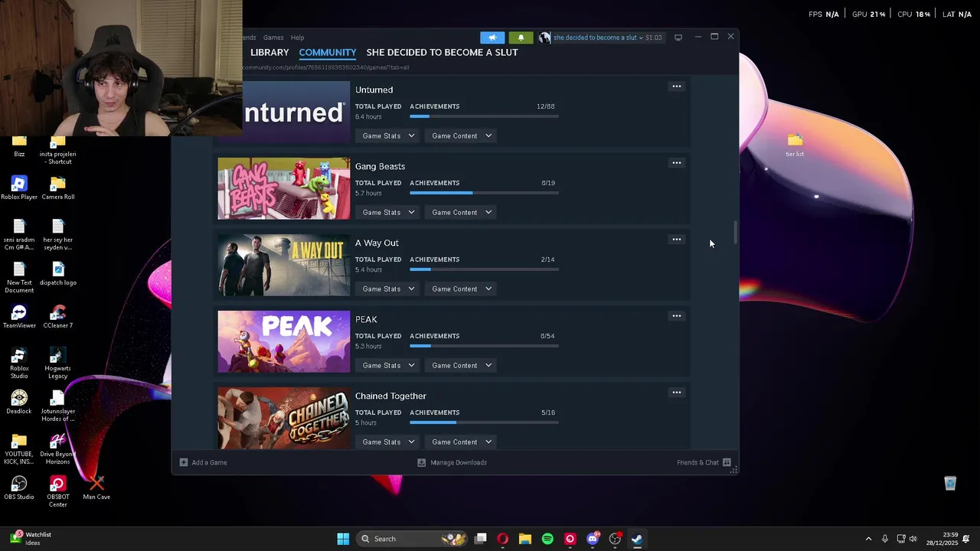This screenshot has width=980, height=551.
Task: Click the Chained Together cover thumbnail
Action: (284, 418)
